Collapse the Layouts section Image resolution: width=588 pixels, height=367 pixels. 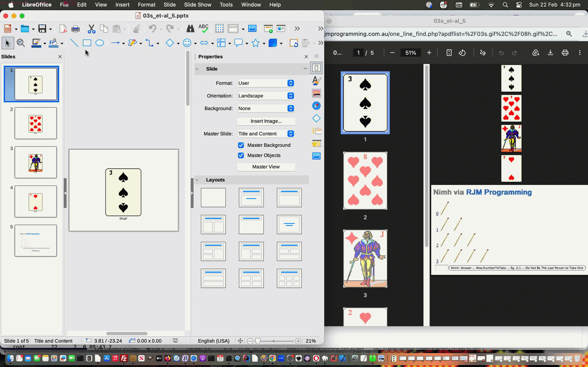pos(197,180)
